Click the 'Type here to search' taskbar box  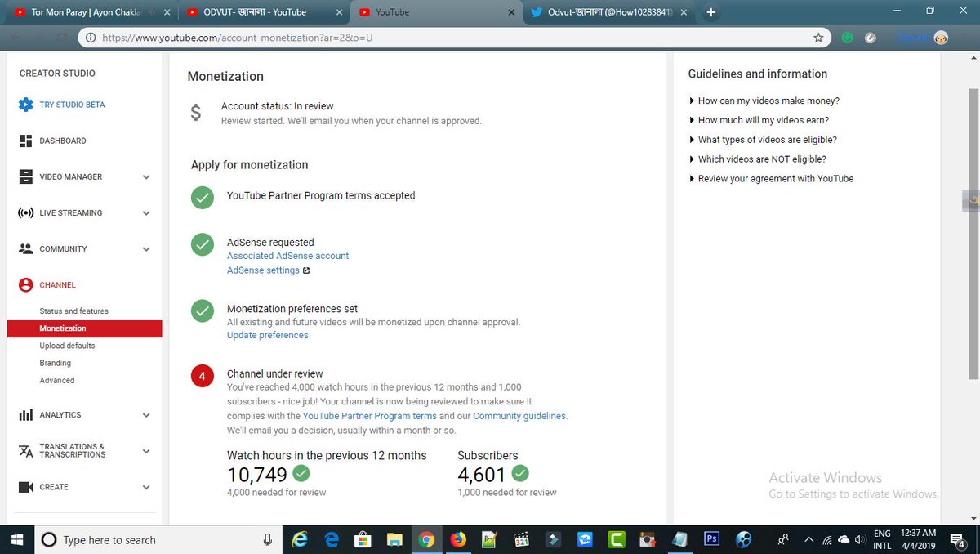(x=158, y=539)
